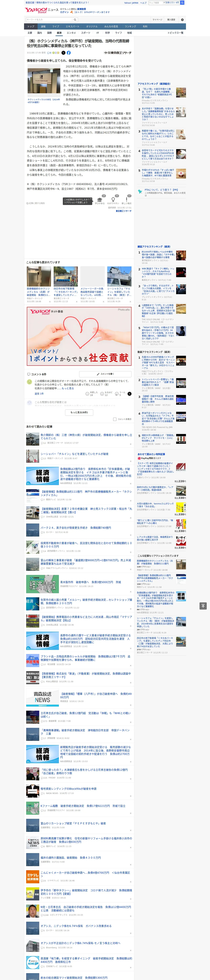Open the article's company headquarters photo
Screen dimensions: 210x980
pos(44,81)
